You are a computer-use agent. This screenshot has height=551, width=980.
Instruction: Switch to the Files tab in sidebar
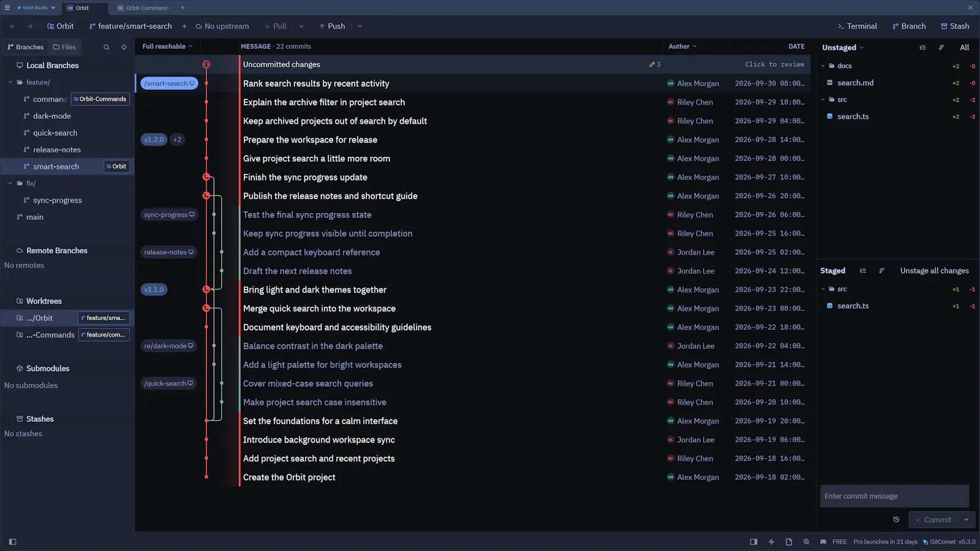tap(64, 47)
